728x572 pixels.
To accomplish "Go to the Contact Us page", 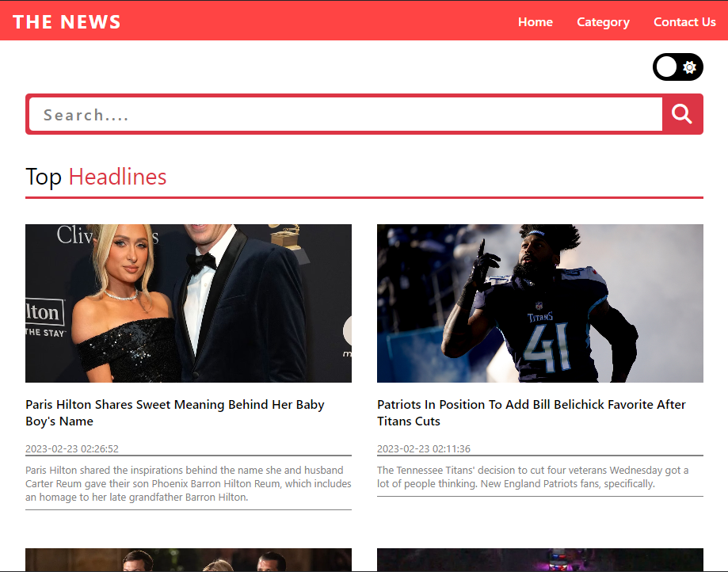I will (x=684, y=22).
